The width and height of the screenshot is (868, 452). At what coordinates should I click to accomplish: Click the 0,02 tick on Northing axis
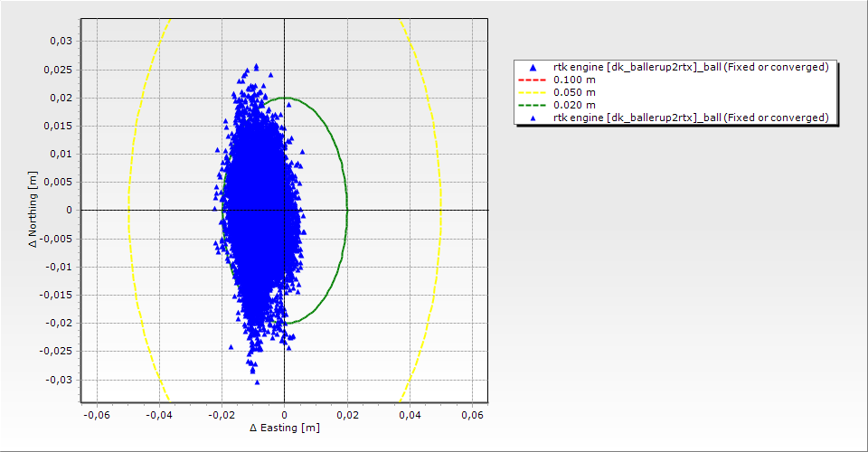click(x=61, y=98)
